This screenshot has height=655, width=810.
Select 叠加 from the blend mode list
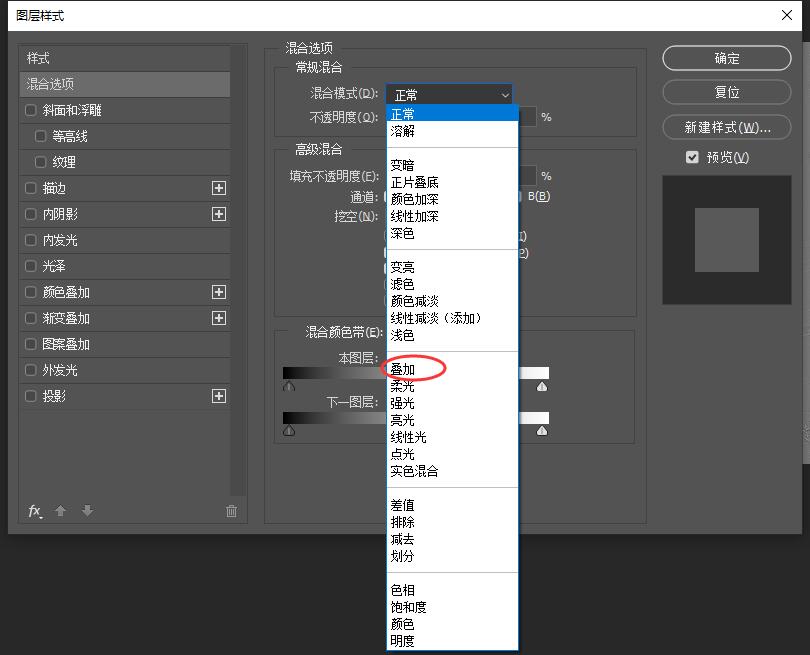(405, 369)
